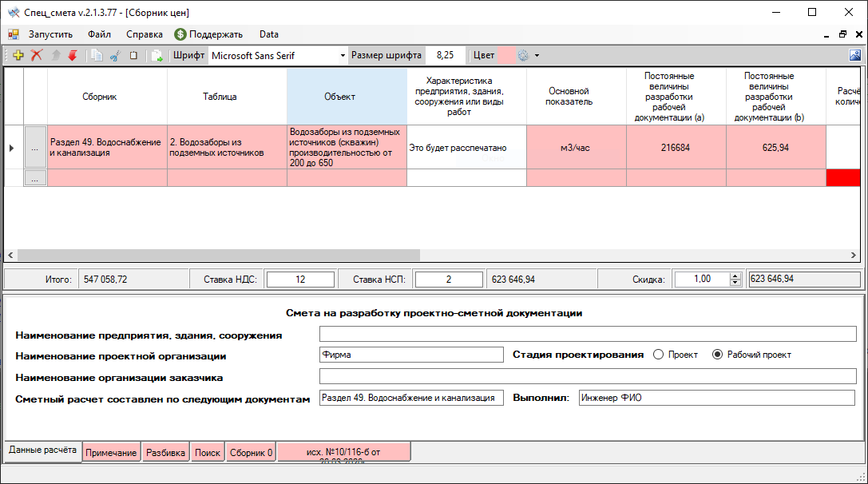The width and height of the screenshot is (868, 484).
Task: Switch to the Примечание tab
Action: pyautogui.click(x=111, y=452)
